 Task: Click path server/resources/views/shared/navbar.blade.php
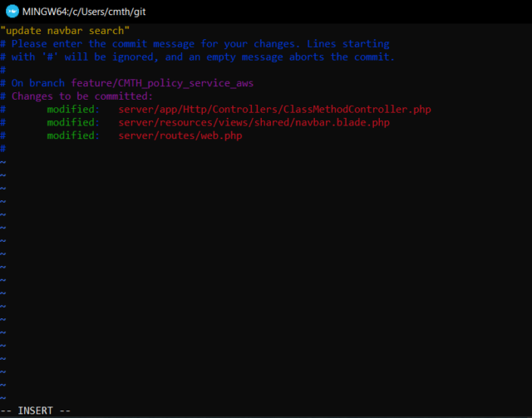pos(254,122)
